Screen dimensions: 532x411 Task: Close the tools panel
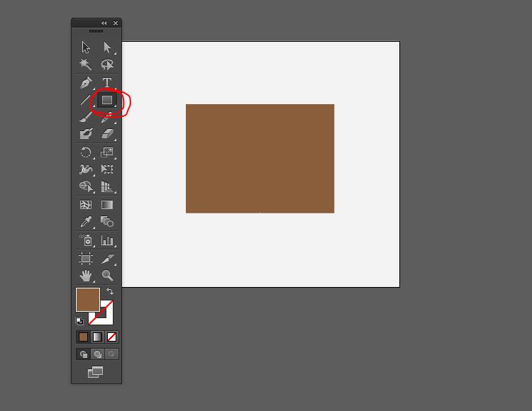pos(116,23)
